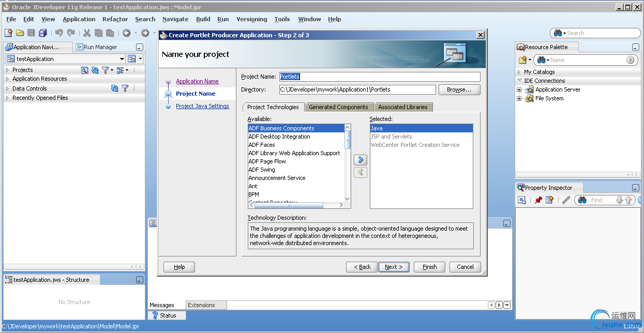644x333 pixels.
Task: Click the New file toolbar icon
Action: click(x=8, y=33)
